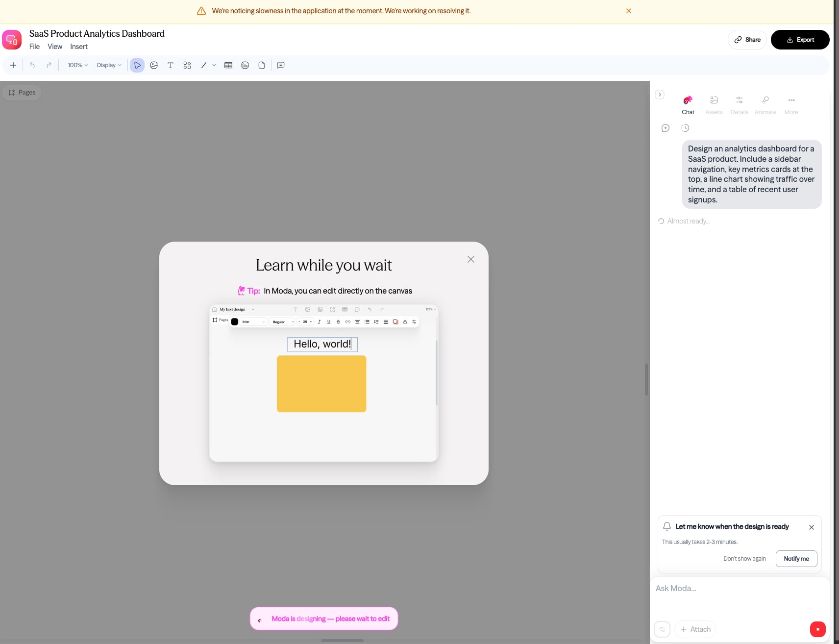
Task: Expand the line tool options arrow
Action: (214, 65)
